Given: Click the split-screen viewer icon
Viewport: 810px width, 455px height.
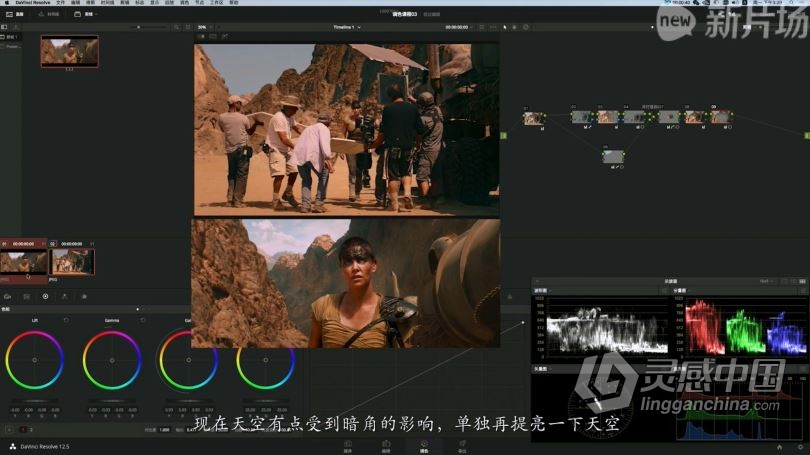Looking at the screenshot, I should click(x=213, y=37).
